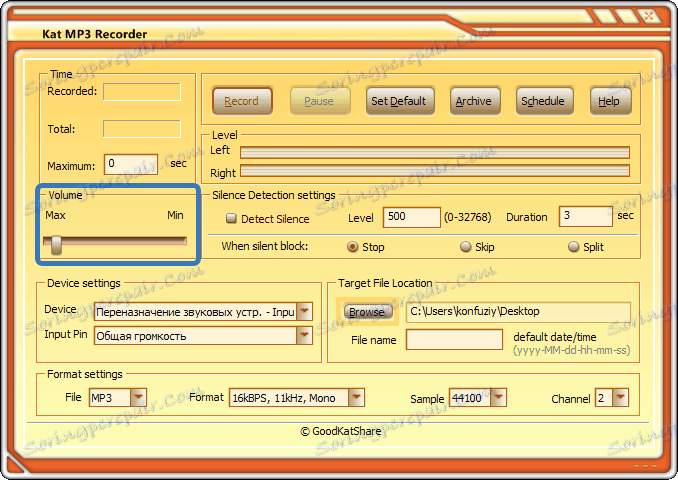Click the silence Level input field
The height and width of the screenshot is (480, 678).
[412, 217]
